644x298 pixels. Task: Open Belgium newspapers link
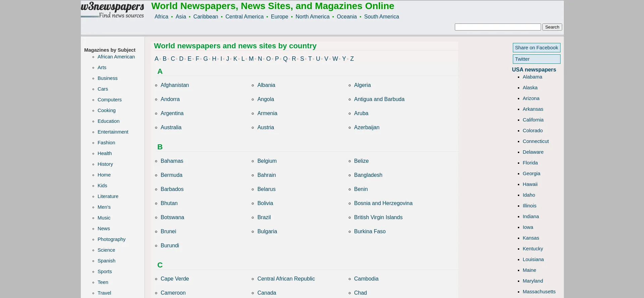tap(267, 161)
